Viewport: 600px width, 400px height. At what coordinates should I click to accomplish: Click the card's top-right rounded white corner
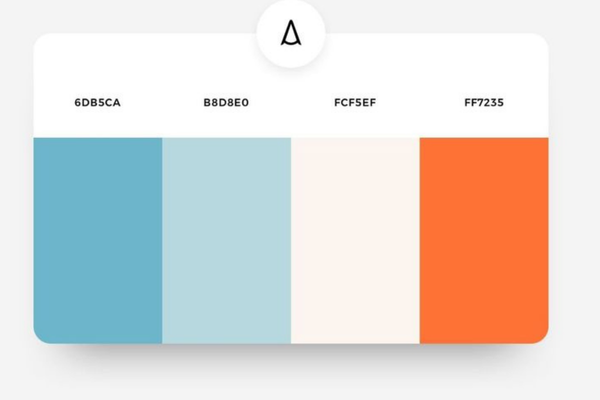click(539, 43)
